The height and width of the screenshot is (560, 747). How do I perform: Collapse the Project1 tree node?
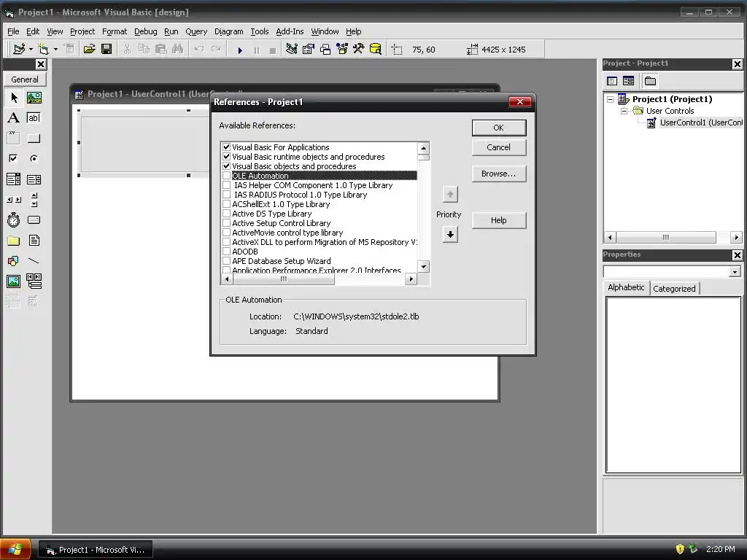(x=611, y=99)
